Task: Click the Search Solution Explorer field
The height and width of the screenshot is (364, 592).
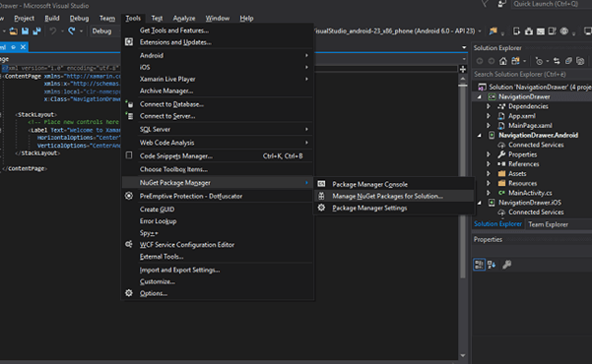Action: coord(532,75)
